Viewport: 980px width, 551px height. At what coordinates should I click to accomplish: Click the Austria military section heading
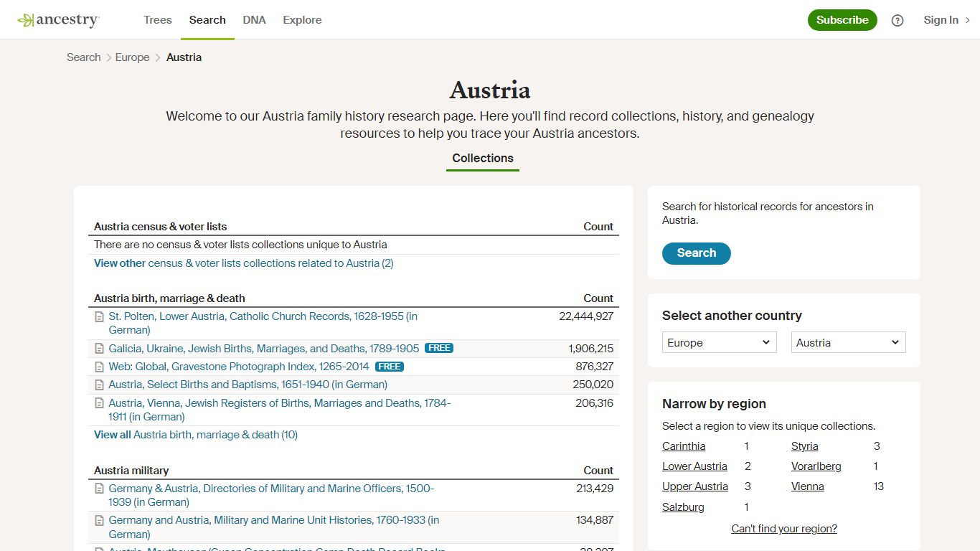131,471
